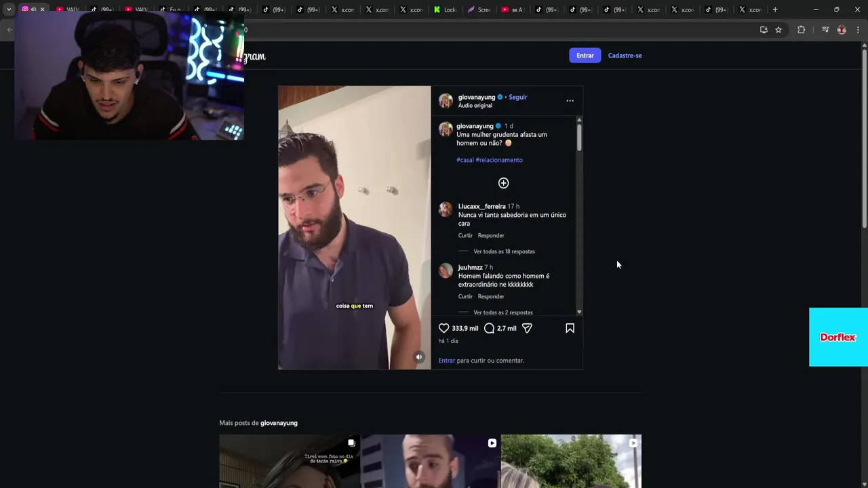Click the giovanayung avatar beside the caption
This screenshot has width=868, height=488.
click(446, 129)
